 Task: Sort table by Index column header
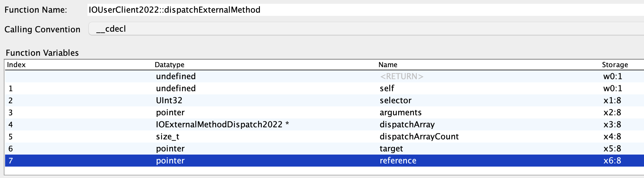pyautogui.click(x=16, y=65)
